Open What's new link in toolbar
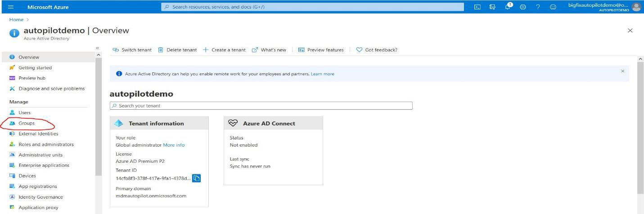The height and width of the screenshot is (214, 644). pos(269,50)
